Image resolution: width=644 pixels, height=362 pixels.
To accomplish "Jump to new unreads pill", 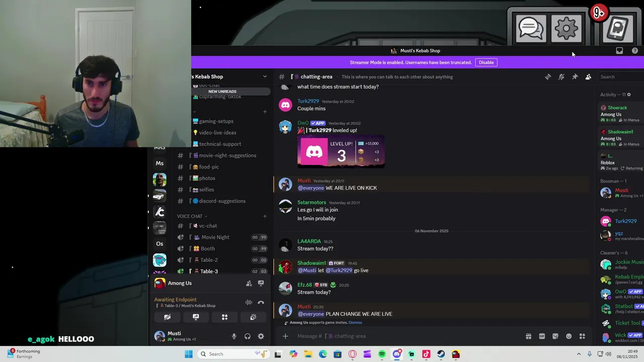I will 222,92.
